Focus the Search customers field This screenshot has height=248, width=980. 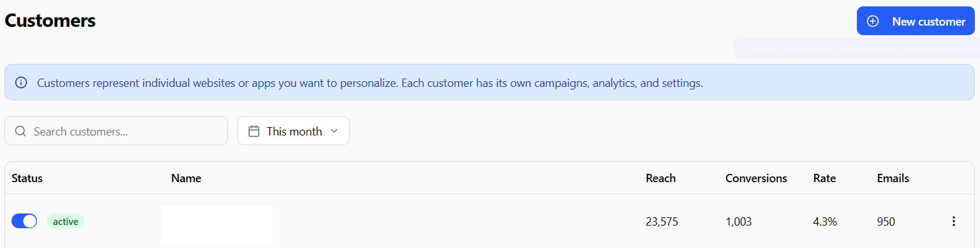click(x=116, y=131)
